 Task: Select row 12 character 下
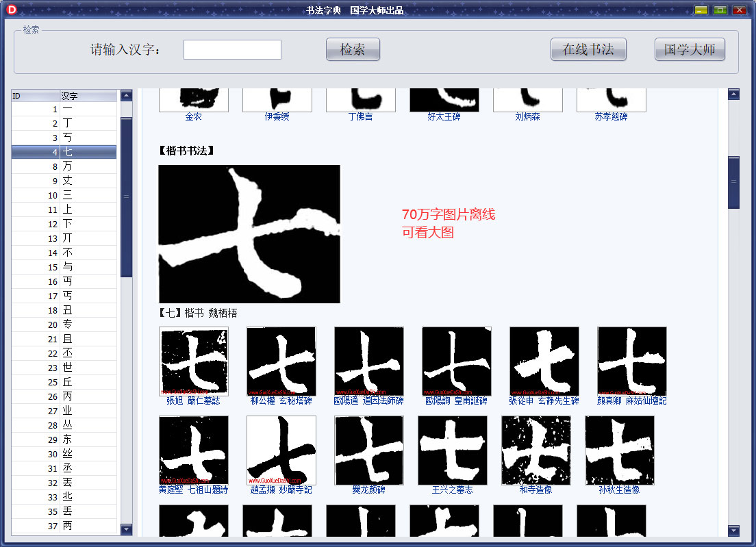click(x=64, y=224)
